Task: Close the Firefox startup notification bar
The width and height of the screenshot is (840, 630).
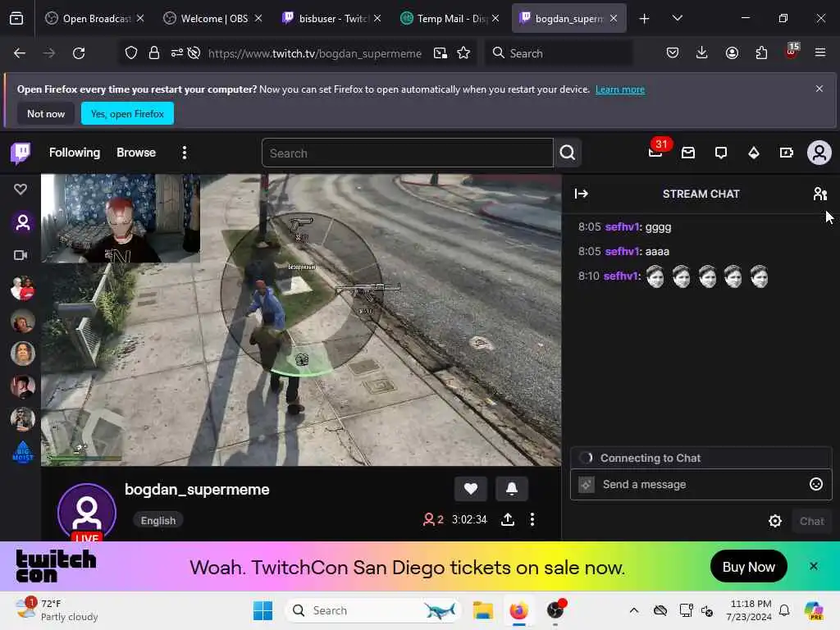Action: 819,89
